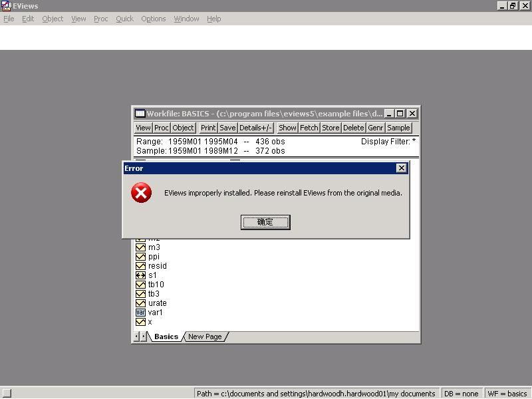The width and height of the screenshot is (532, 399).
Task: Open the File menu
Action: click(9, 19)
